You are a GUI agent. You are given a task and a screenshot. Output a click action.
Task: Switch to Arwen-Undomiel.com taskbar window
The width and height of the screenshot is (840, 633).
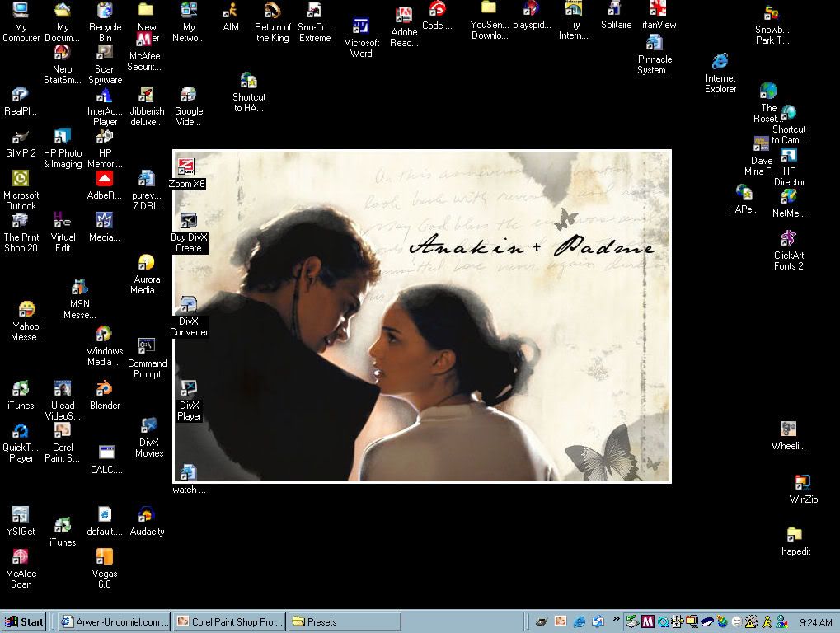[x=114, y=621]
